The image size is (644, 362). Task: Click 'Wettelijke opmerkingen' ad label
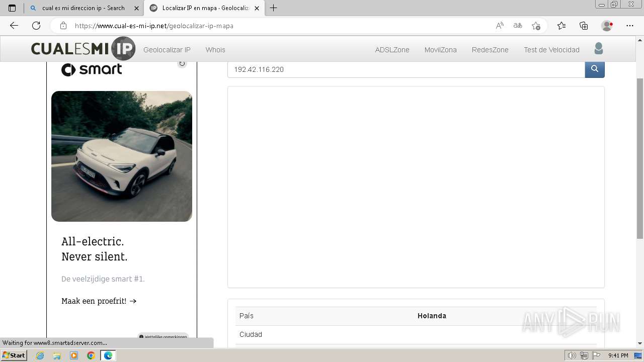point(164,336)
